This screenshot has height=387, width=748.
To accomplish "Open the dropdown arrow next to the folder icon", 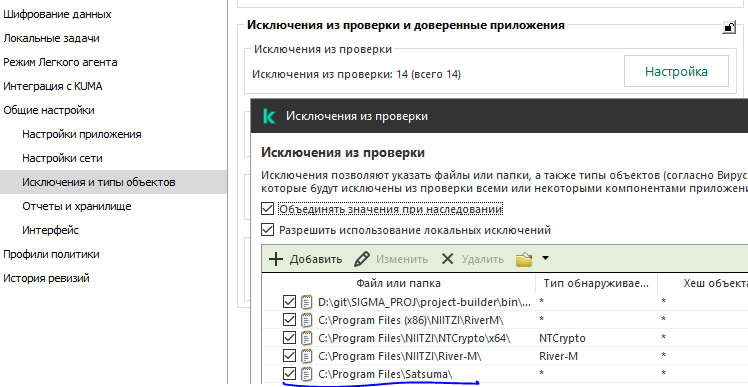I will (x=545, y=259).
